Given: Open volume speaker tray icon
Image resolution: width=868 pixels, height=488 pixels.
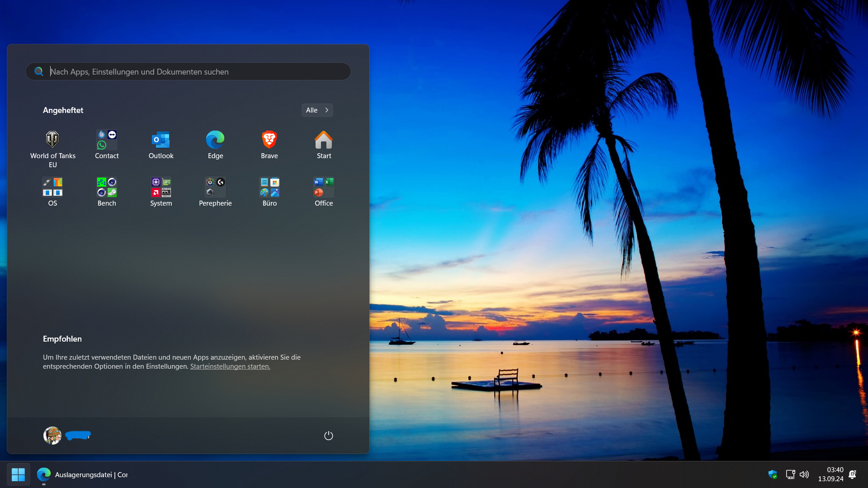Looking at the screenshot, I should 804,474.
